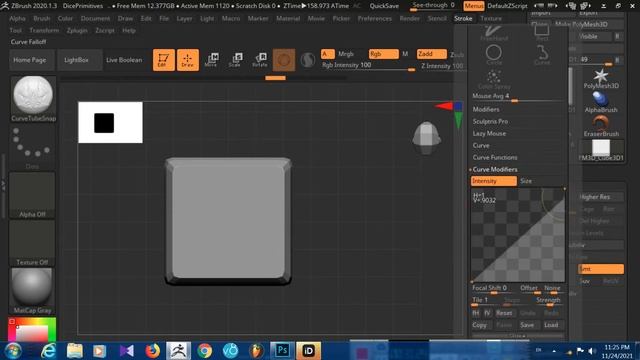Image resolution: width=640 pixels, height=360 pixels.
Task: Open InDesign from the taskbar
Action: point(308,351)
